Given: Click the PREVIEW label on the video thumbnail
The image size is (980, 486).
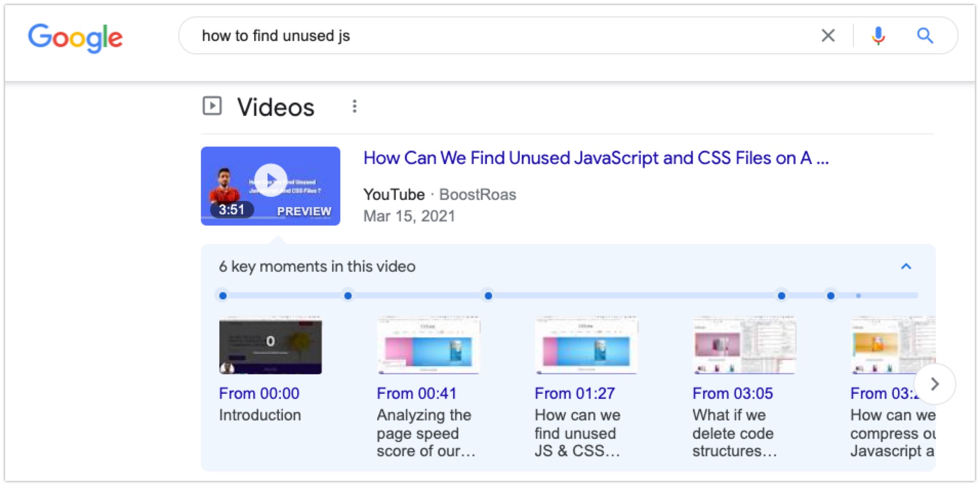Looking at the screenshot, I should [x=304, y=211].
